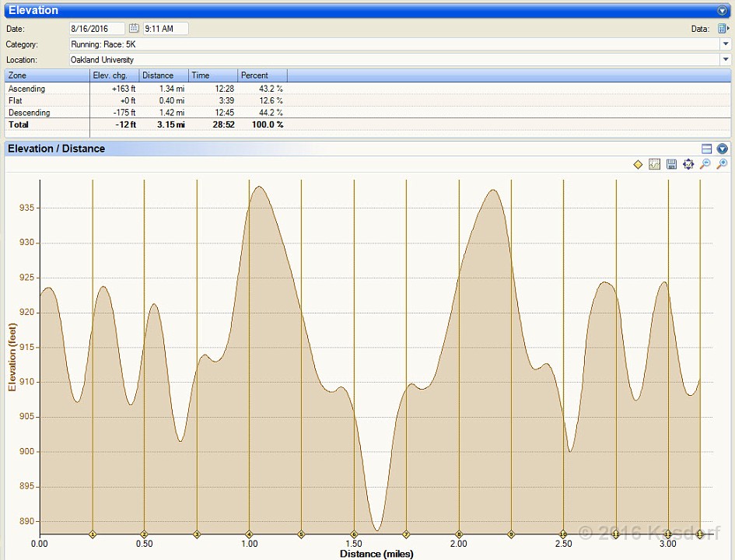Save the elevation chart image
This screenshot has height=560, width=735.
pyautogui.click(x=671, y=164)
